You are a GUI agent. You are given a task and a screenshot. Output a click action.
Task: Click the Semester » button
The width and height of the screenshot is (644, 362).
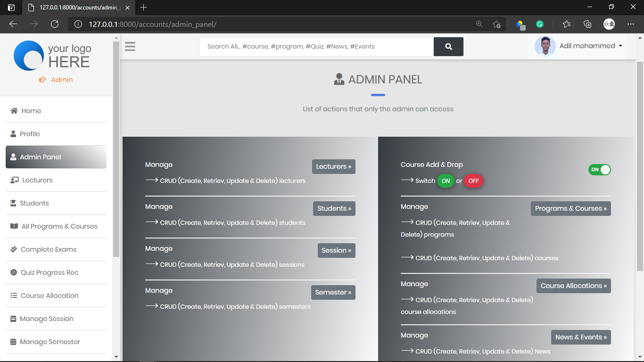[333, 292]
